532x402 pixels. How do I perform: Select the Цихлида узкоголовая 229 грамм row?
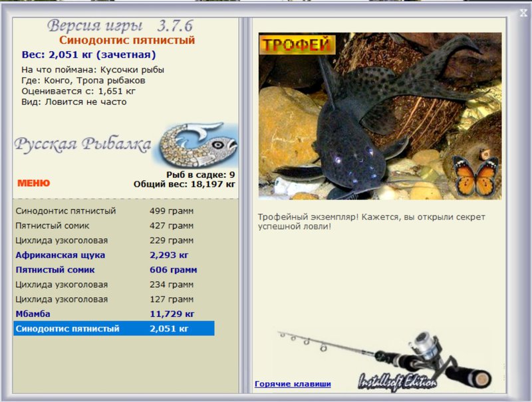pyautogui.click(x=114, y=241)
